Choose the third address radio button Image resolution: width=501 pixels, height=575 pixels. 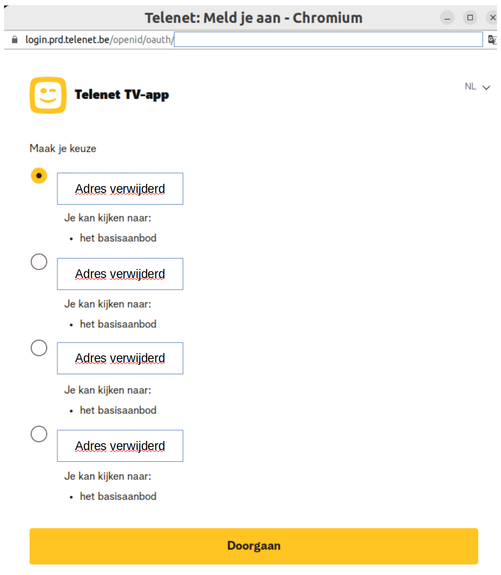(39, 348)
